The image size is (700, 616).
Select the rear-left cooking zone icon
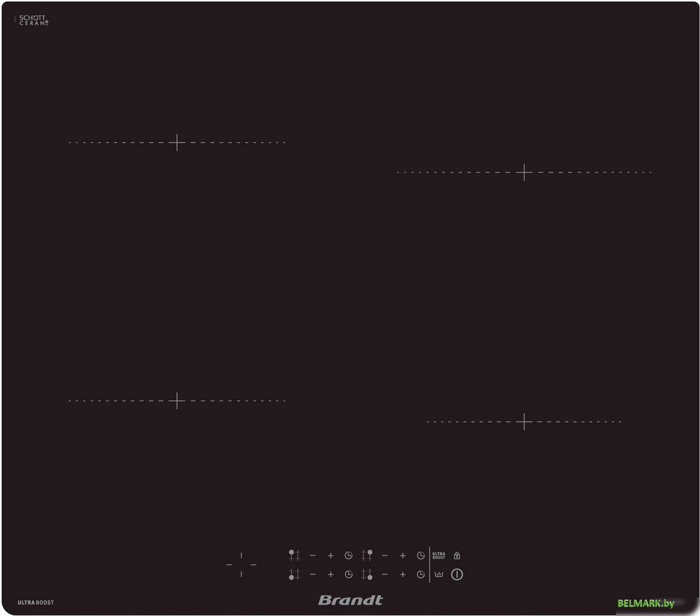click(x=295, y=555)
